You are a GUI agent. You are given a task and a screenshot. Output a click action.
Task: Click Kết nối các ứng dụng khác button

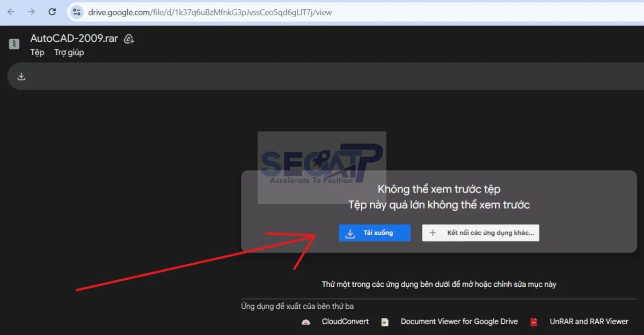480,233
